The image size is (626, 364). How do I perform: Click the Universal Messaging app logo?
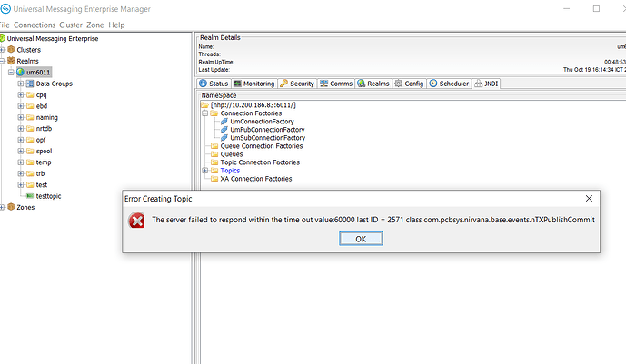5,8
